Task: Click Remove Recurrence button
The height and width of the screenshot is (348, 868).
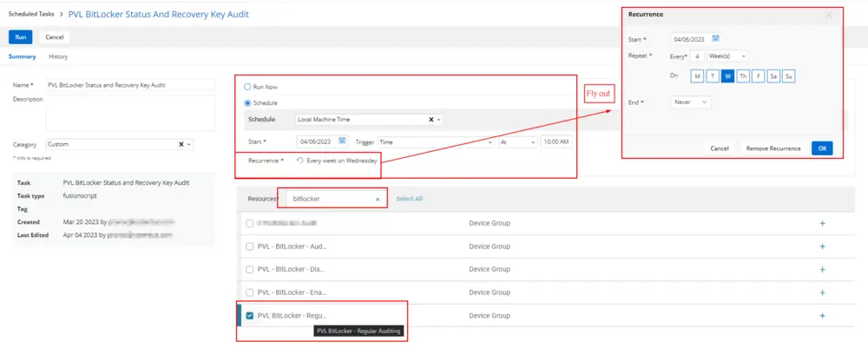Action: (x=773, y=148)
